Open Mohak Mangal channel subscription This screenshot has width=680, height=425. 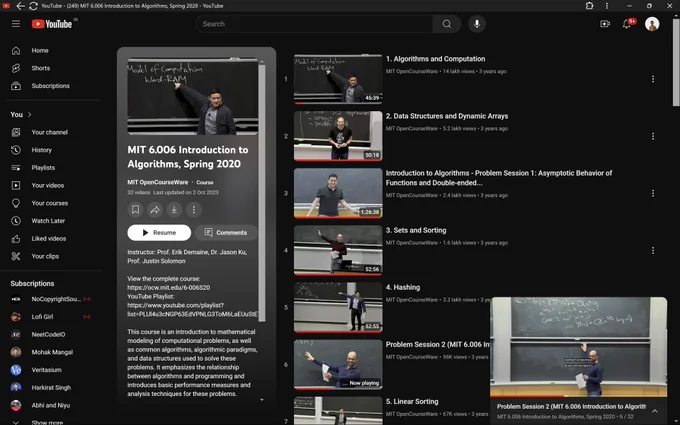[x=53, y=352]
